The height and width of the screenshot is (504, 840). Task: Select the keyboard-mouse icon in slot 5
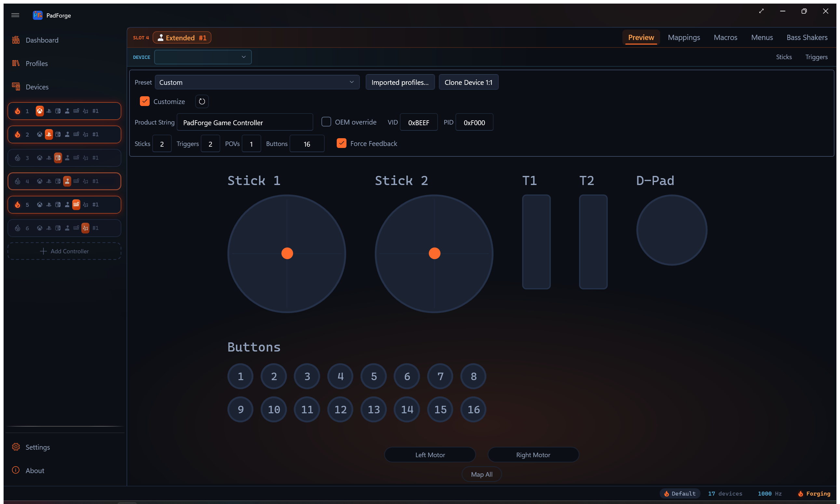[76, 205]
